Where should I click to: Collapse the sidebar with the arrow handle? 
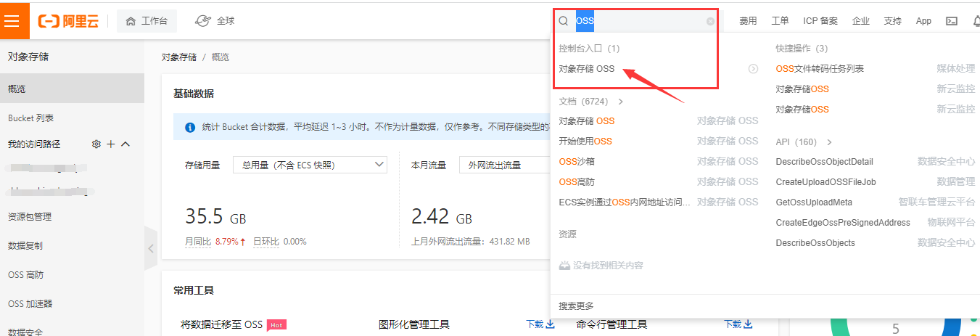click(x=151, y=248)
